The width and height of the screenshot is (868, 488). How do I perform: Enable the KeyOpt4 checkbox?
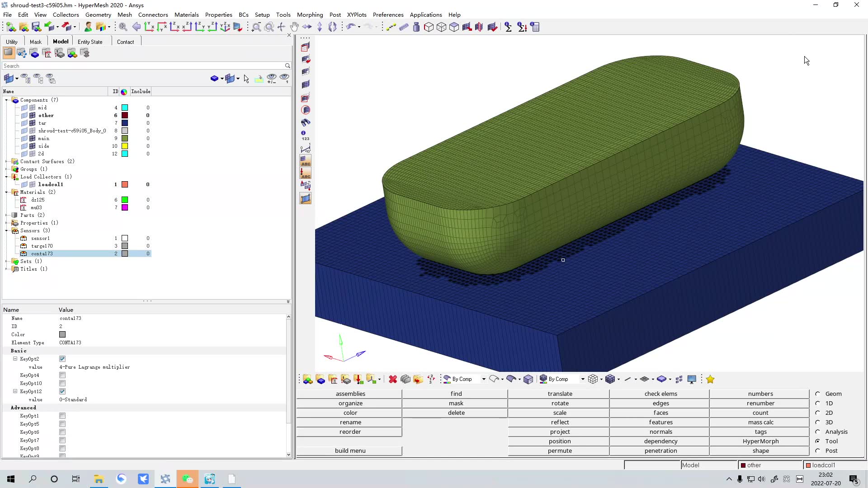click(62, 375)
